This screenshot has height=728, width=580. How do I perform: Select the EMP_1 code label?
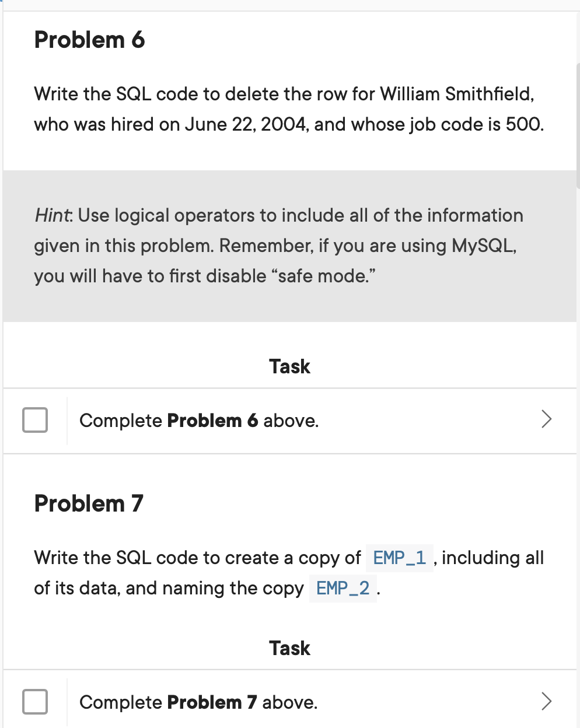pos(399,558)
